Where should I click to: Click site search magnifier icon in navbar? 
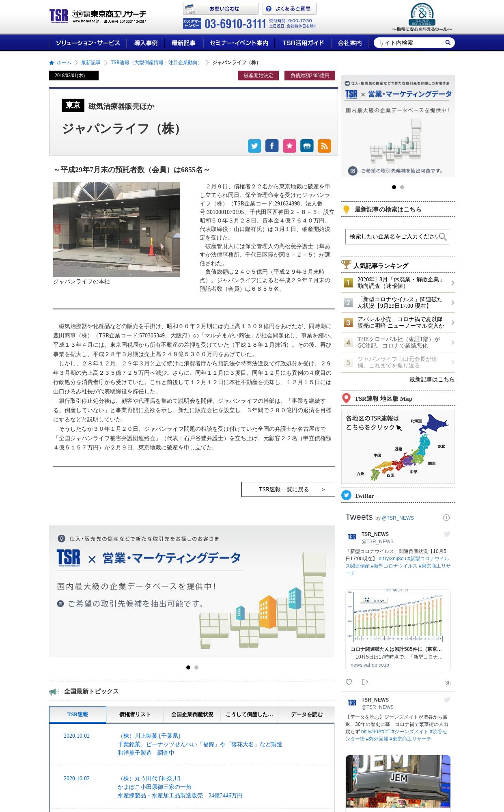click(x=448, y=43)
